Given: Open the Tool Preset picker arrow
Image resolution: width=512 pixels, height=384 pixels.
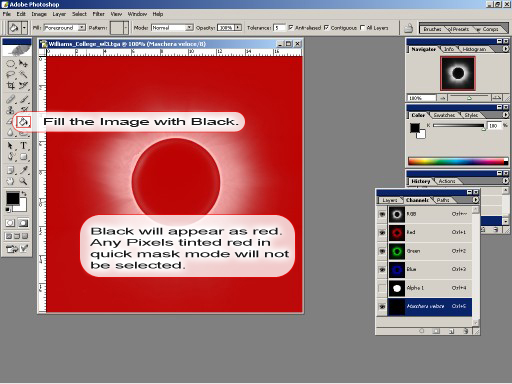Looking at the screenshot, I should pyautogui.click(x=24, y=28).
